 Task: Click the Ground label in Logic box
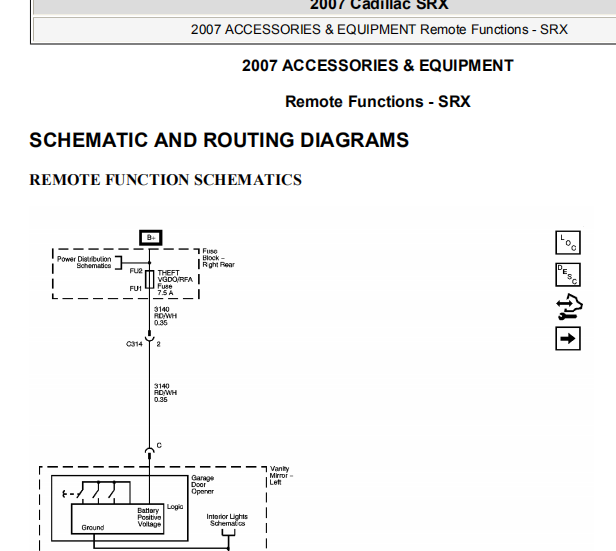tap(93, 527)
